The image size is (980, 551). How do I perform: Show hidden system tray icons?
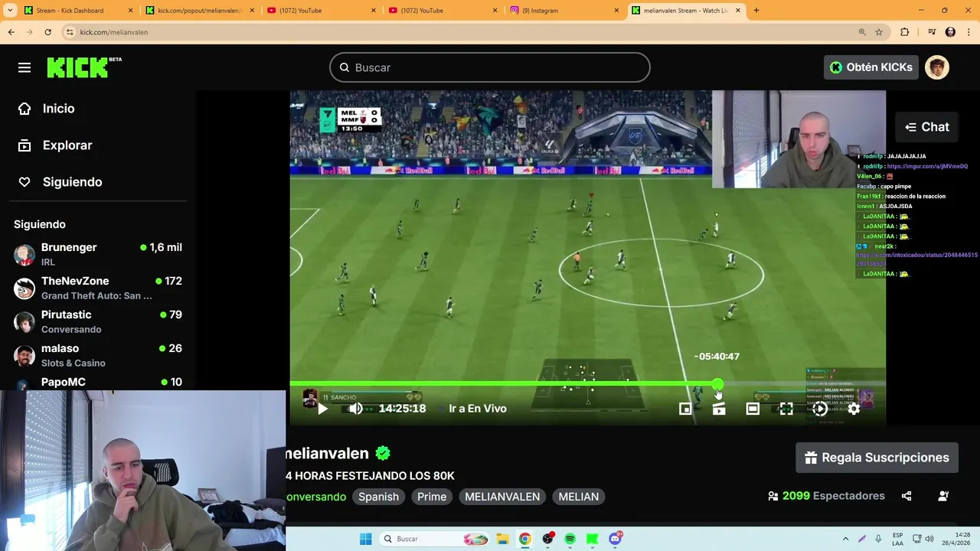(x=845, y=539)
